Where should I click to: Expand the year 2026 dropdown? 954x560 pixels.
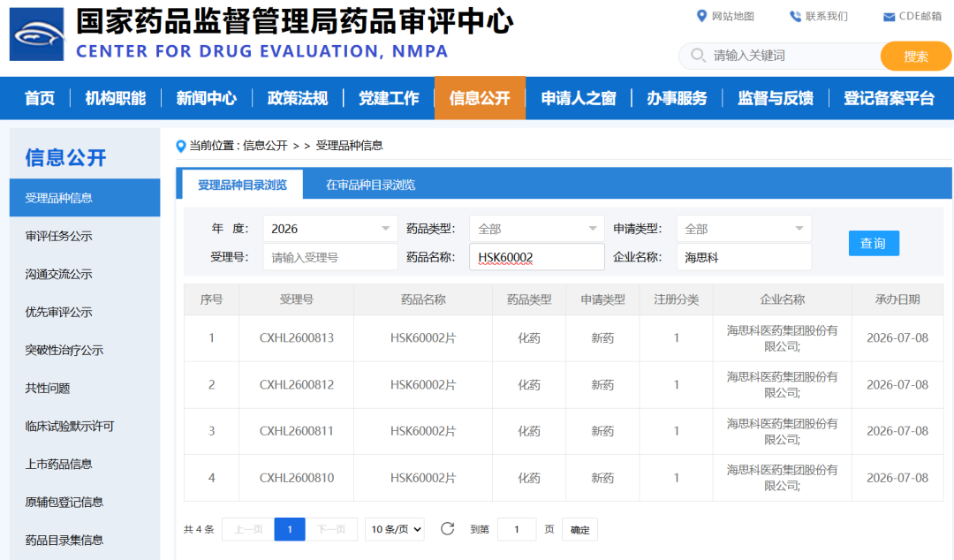(330, 228)
